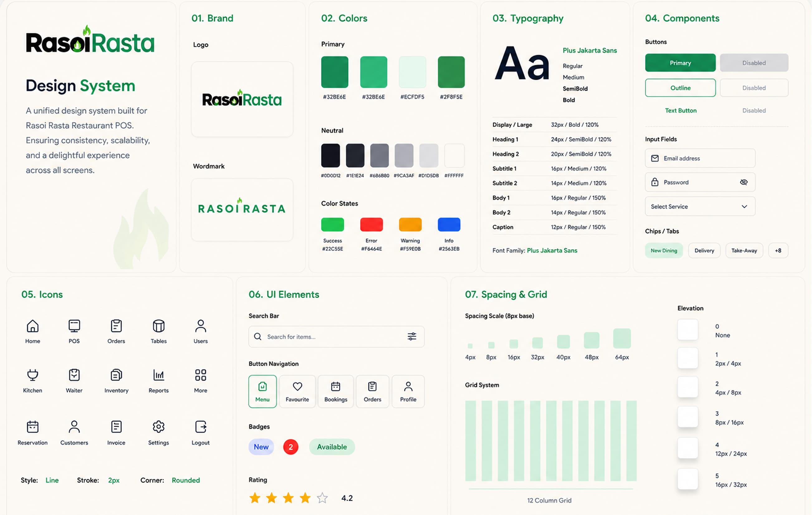Select the POS icon
The width and height of the screenshot is (812, 515).
pyautogui.click(x=74, y=326)
